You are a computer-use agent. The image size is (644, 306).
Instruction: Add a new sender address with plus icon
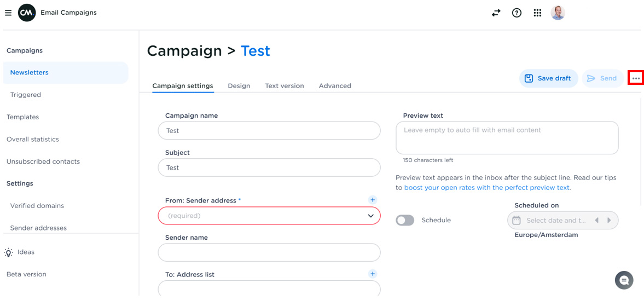pyautogui.click(x=373, y=200)
